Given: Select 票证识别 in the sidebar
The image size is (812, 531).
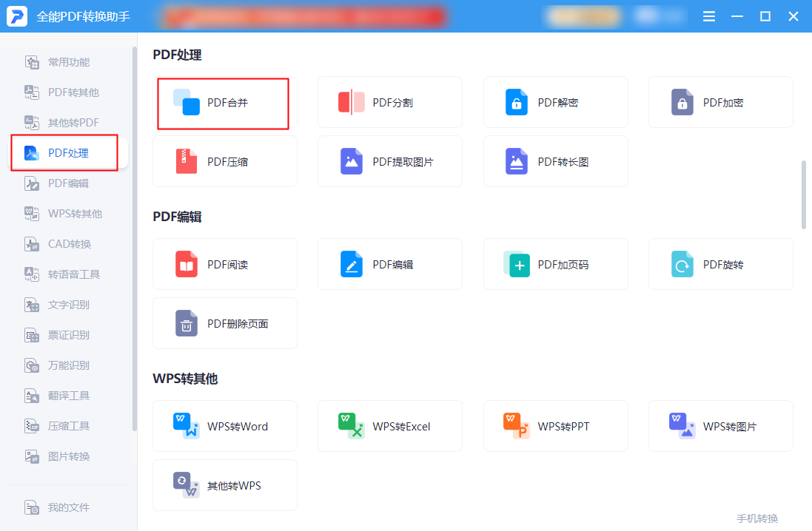Looking at the screenshot, I should pyautogui.click(x=69, y=335).
